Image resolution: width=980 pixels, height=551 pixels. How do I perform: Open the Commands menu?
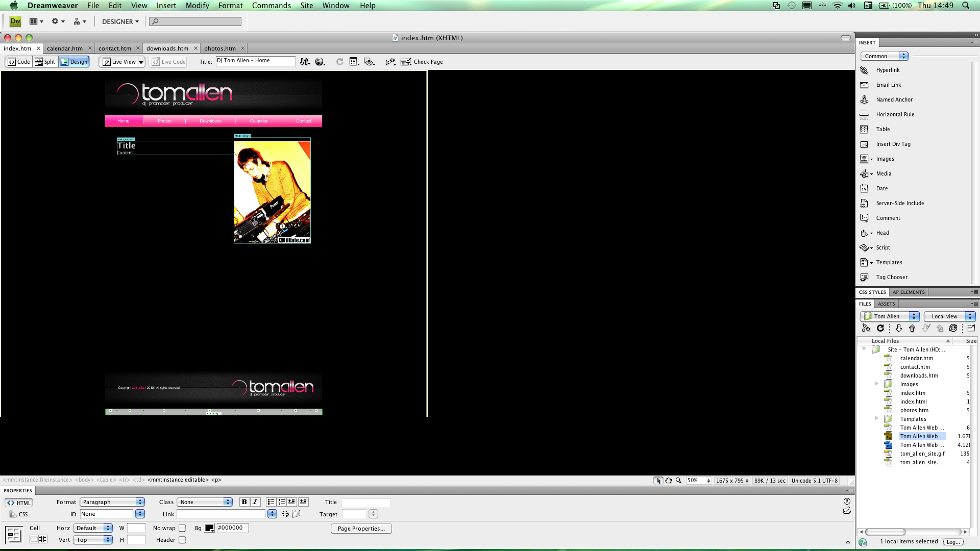pos(271,6)
